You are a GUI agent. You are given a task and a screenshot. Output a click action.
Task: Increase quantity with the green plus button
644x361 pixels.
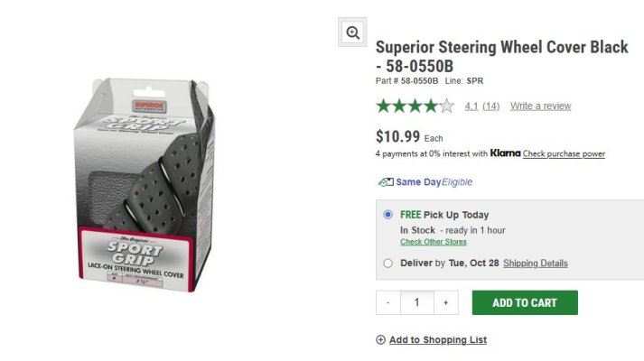[x=445, y=302]
